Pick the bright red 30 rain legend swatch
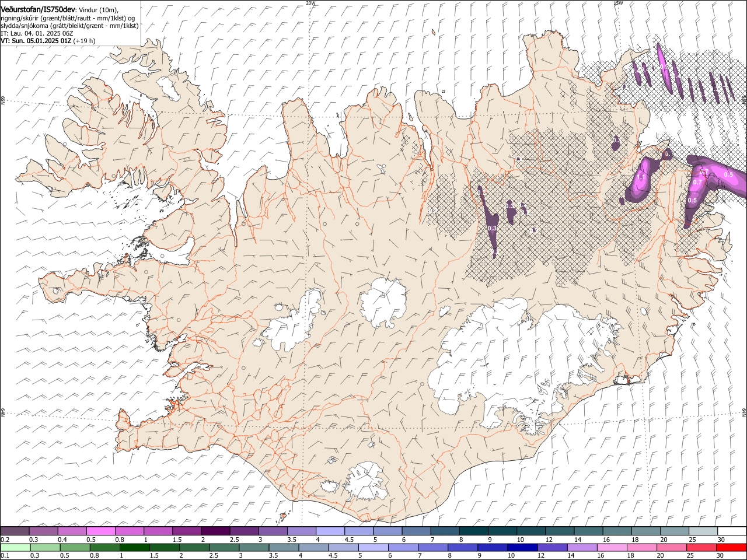Image resolution: width=747 pixels, height=560 pixels. coord(731,547)
